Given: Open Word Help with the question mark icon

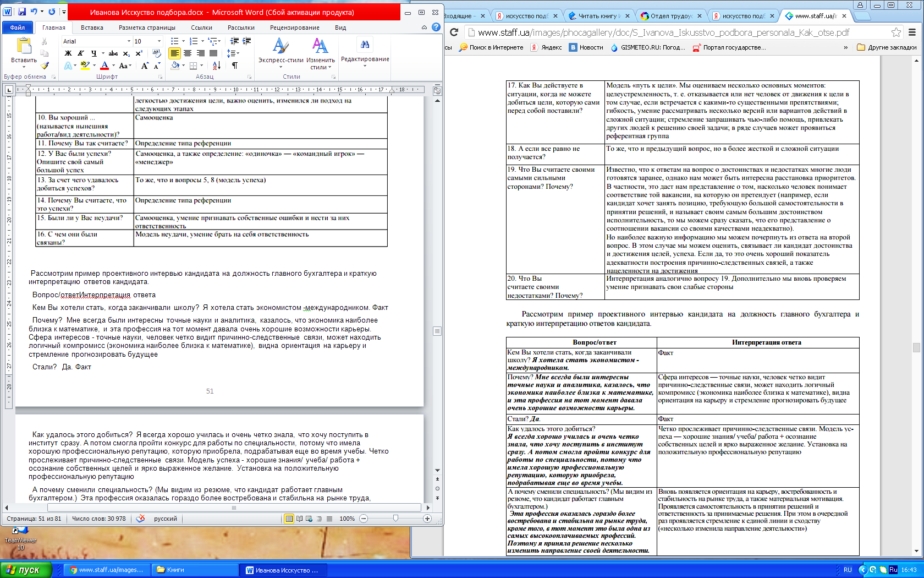Looking at the screenshot, I should pyautogui.click(x=436, y=27).
